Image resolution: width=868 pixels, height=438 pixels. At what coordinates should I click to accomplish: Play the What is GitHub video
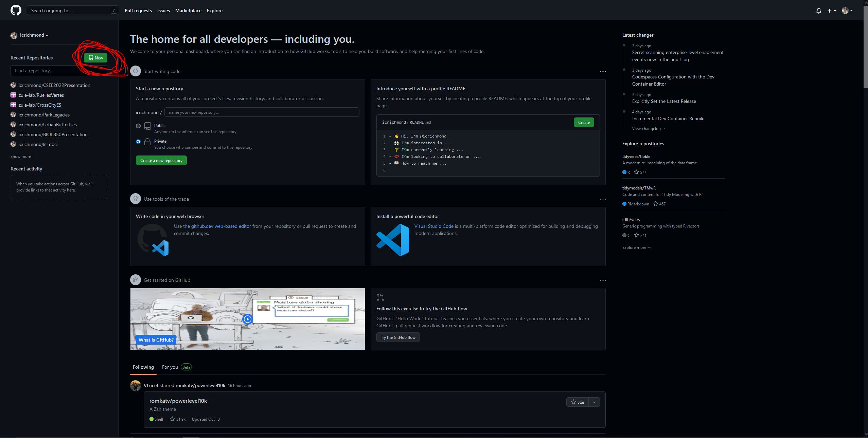pyautogui.click(x=248, y=319)
